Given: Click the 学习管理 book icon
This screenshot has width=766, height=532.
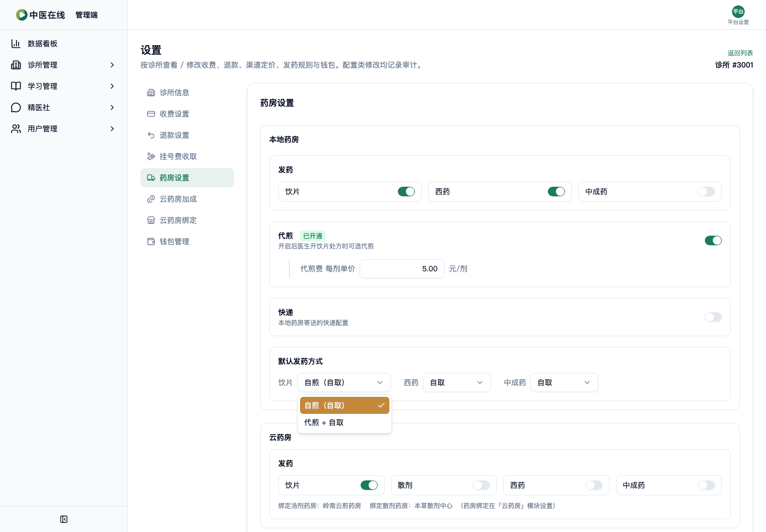Looking at the screenshot, I should coord(16,86).
